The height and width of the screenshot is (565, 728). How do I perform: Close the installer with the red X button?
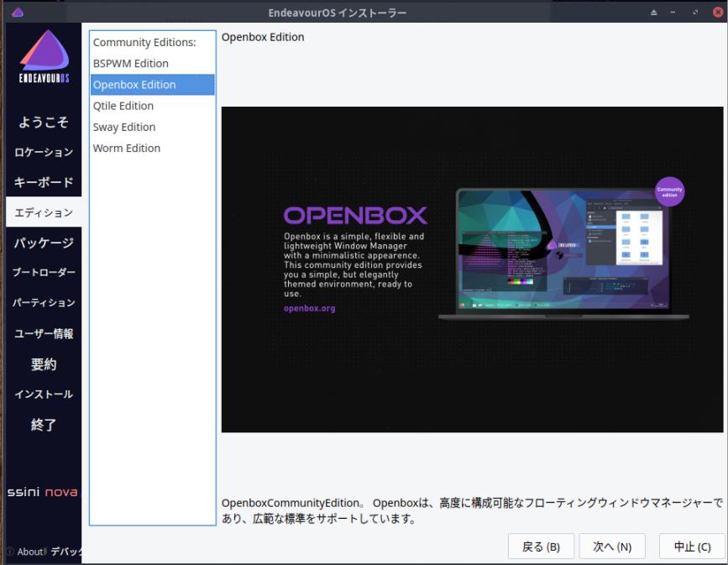point(718,12)
